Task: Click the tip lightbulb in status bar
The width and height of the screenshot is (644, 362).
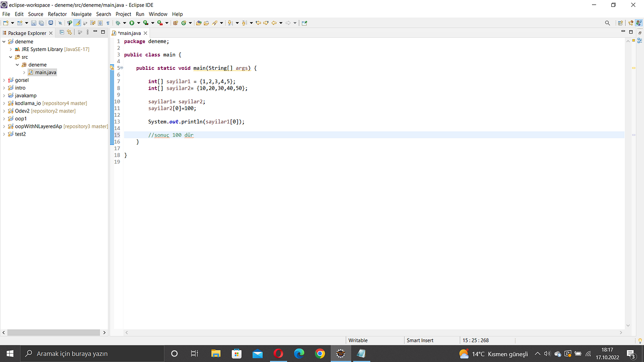Action: (x=639, y=340)
